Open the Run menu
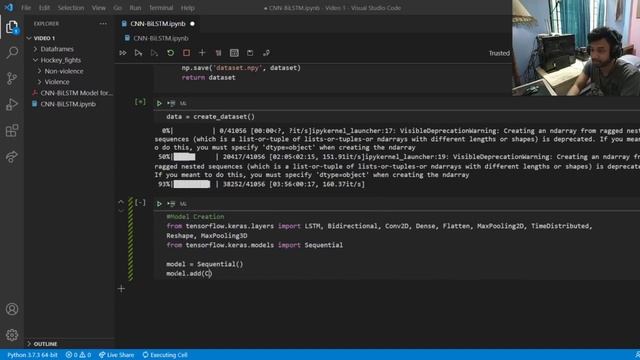 click(135, 8)
